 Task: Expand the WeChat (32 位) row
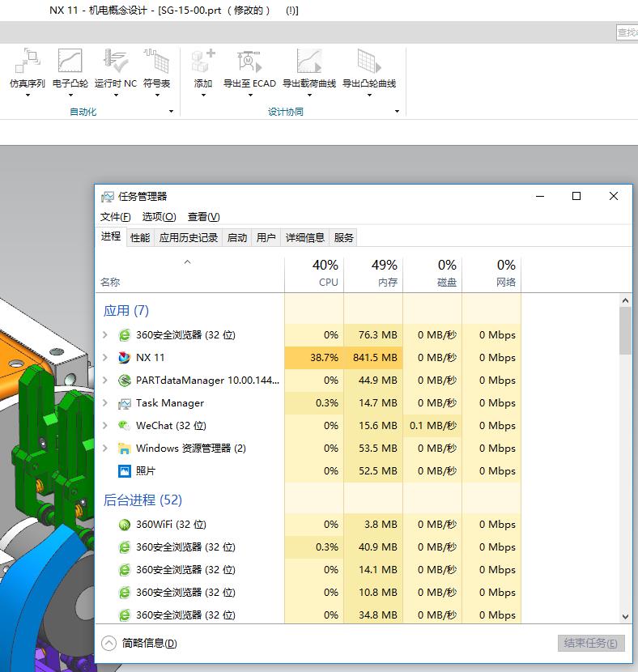click(x=105, y=425)
